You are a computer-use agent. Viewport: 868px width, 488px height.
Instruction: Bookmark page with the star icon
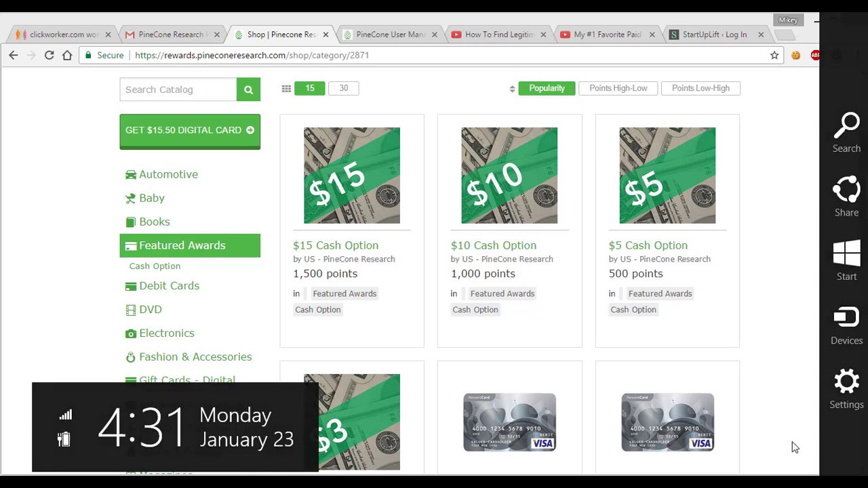click(x=774, y=55)
